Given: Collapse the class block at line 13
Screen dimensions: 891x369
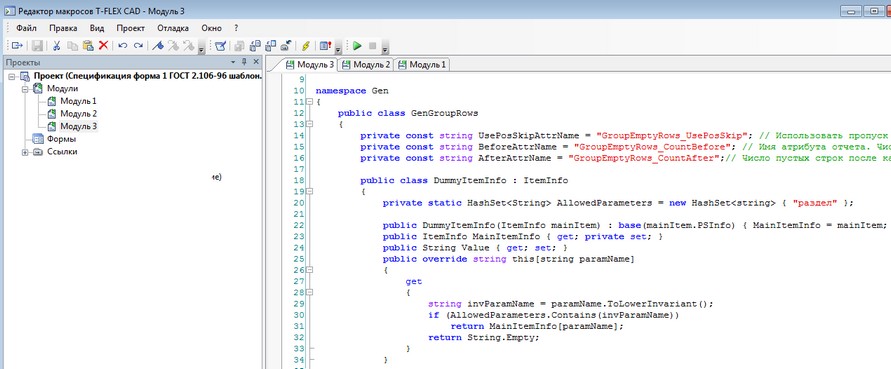Looking at the screenshot, I should point(309,123).
